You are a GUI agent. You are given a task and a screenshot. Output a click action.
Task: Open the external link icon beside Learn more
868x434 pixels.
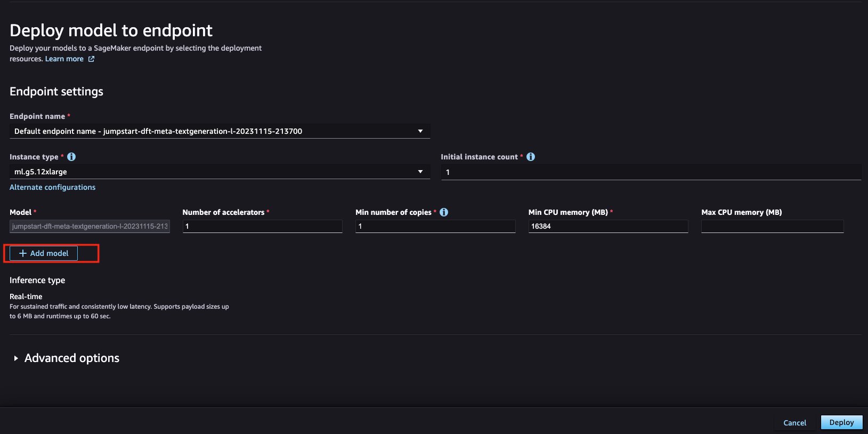click(x=91, y=59)
